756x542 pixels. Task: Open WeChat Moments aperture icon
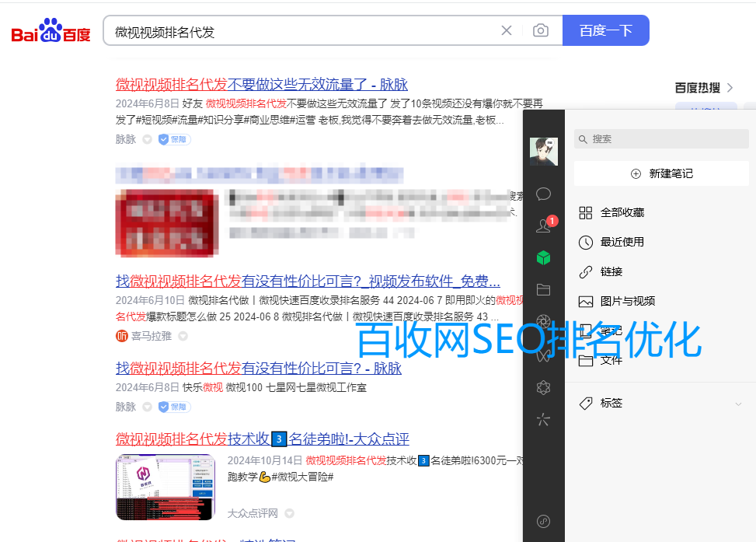pos(543,321)
